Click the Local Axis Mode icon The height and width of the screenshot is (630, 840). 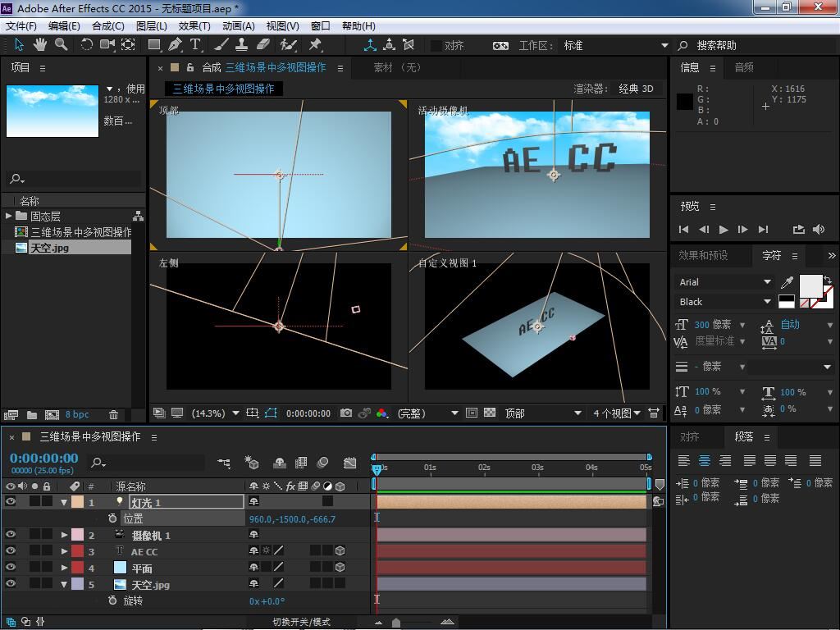click(x=370, y=45)
